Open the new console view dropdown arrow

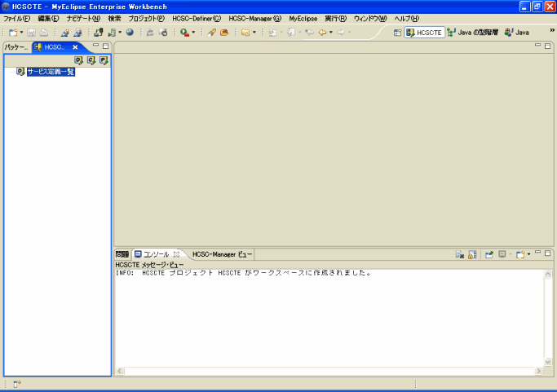[528, 254]
